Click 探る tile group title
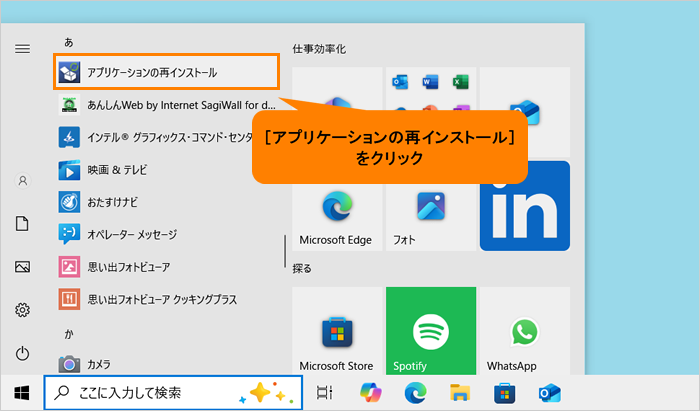 coord(302,268)
